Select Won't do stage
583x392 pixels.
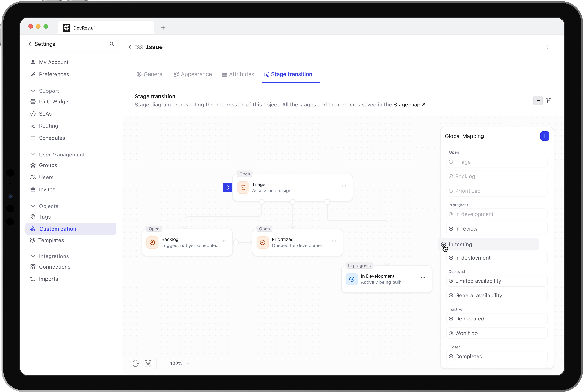[x=497, y=333]
